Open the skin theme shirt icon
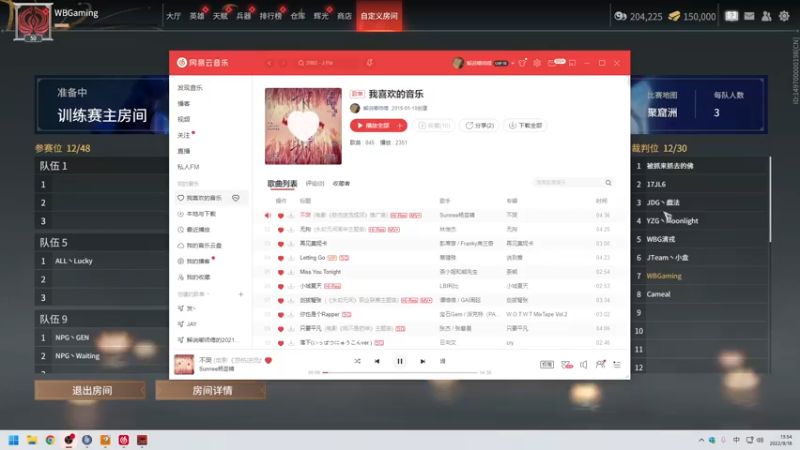Screen dimensions: 800x450 [x=522, y=63]
